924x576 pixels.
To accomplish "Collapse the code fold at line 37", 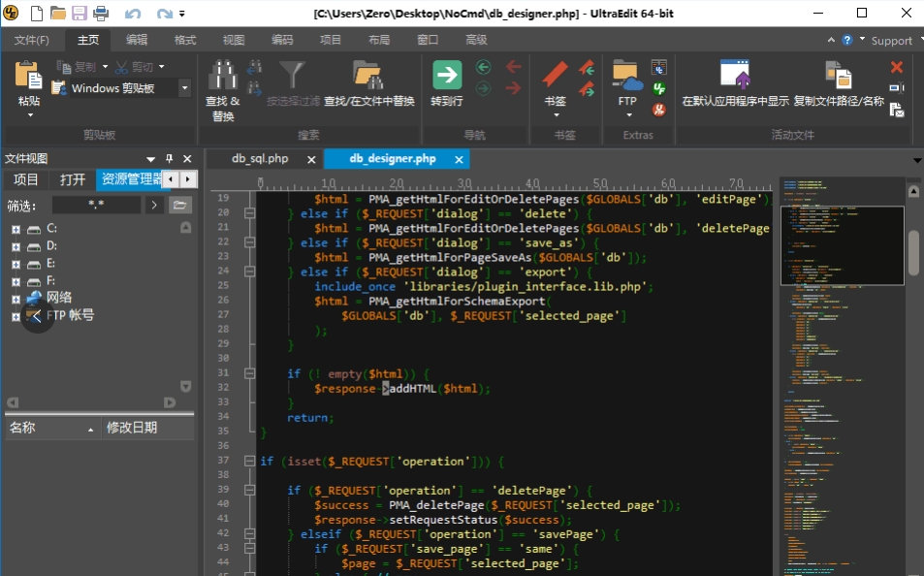I will 249,461.
